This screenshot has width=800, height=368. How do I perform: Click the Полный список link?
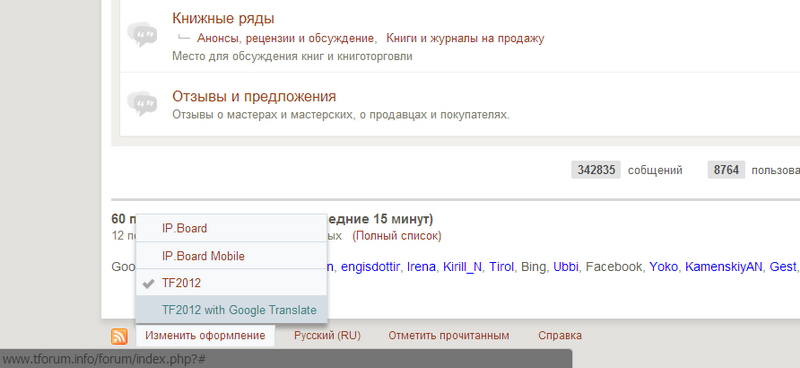[397, 236]
